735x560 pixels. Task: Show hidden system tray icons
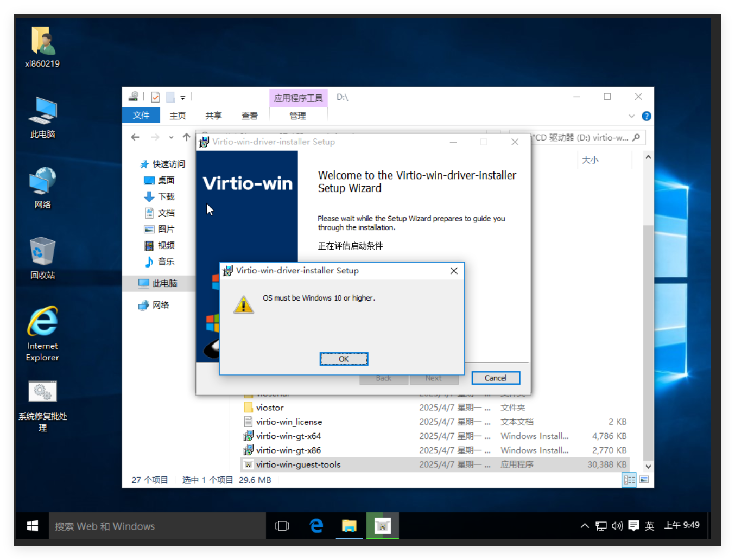coord(585,525)
